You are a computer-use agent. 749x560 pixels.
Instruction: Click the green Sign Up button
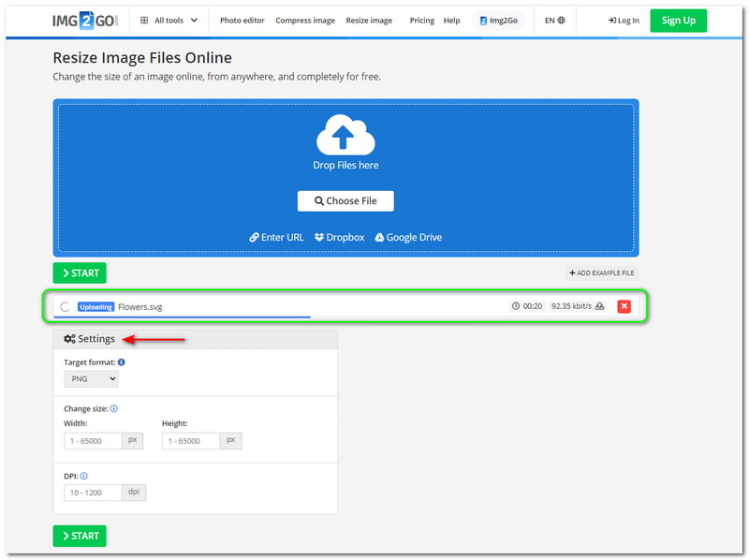(x=678, y=21)
